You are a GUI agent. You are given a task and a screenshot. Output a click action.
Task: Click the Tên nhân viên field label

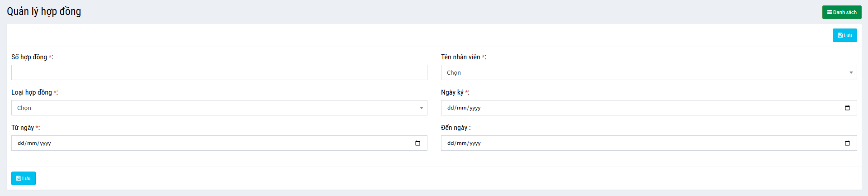(x=460, y=57)
